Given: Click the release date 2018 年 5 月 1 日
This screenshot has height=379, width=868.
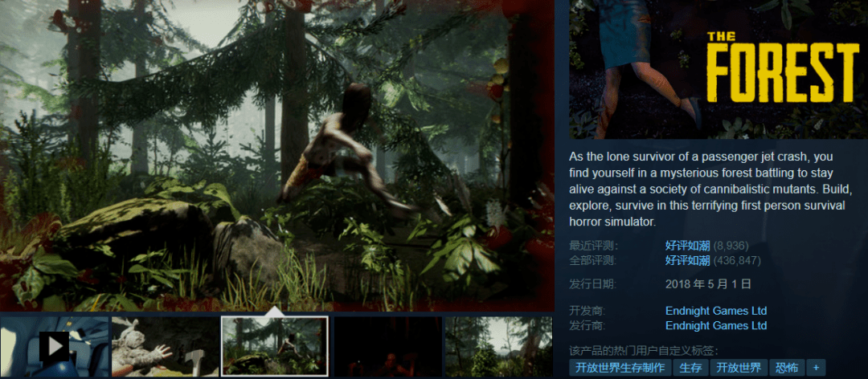Looking at the screenshot, I should (708, 283).
